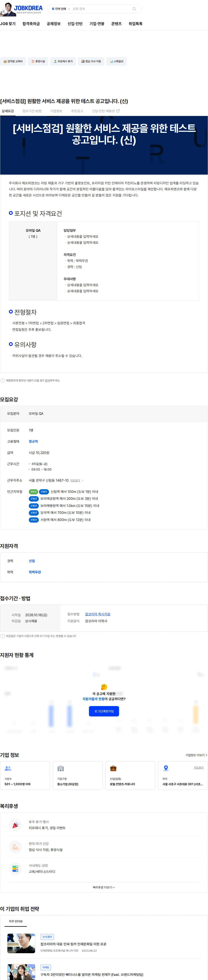Open the 지역 전체 region dropdown
Viewport: 208px width, 980px height.
(61, 9)
